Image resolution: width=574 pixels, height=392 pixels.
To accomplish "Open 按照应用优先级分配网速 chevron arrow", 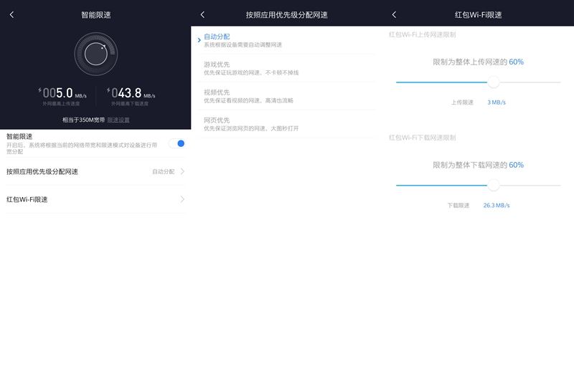I will (182, 171).
